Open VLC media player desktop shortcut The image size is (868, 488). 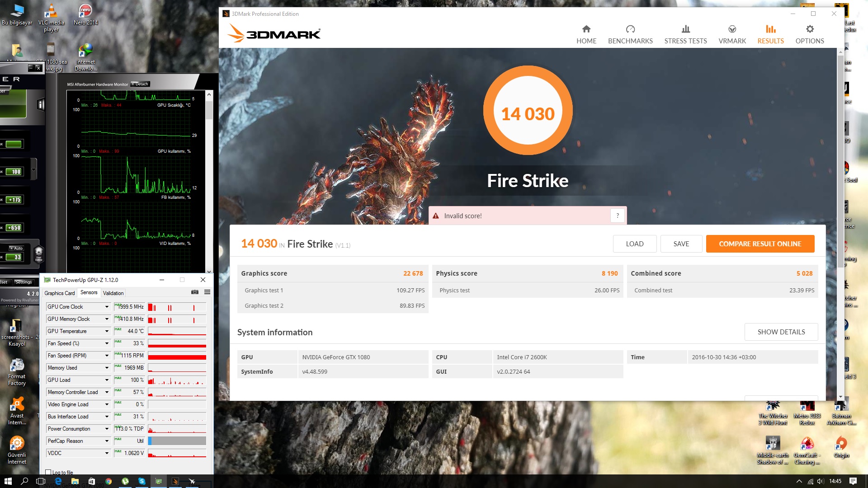(x=51, y=18)
